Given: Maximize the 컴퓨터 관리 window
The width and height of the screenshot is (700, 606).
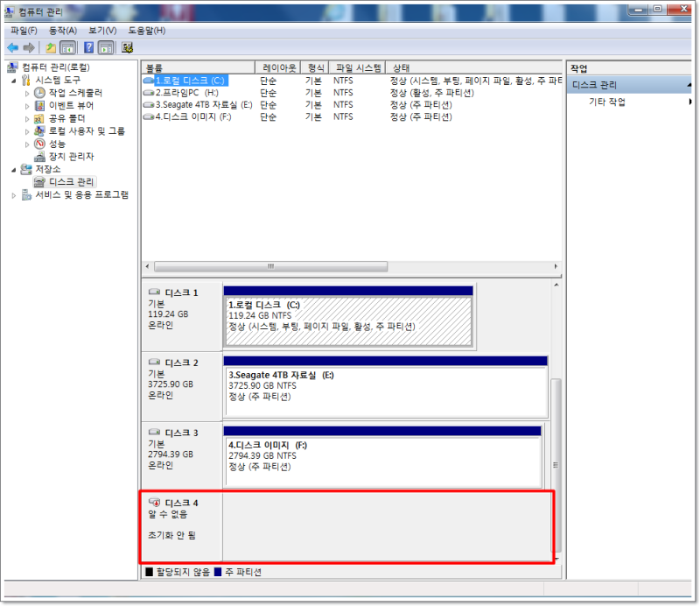Looking at the screenshot, I should (x=658, y=10).
